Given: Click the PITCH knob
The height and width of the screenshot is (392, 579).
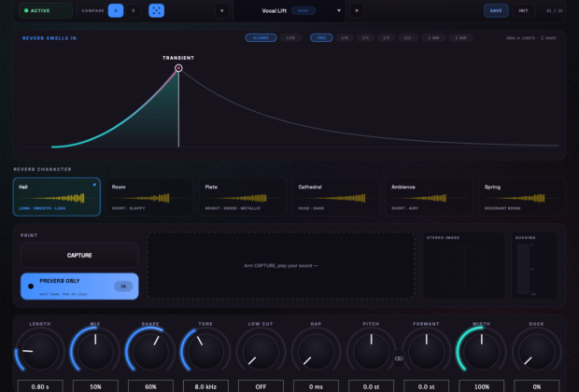Looking at the screenshot, I should (x=371, y=351).
